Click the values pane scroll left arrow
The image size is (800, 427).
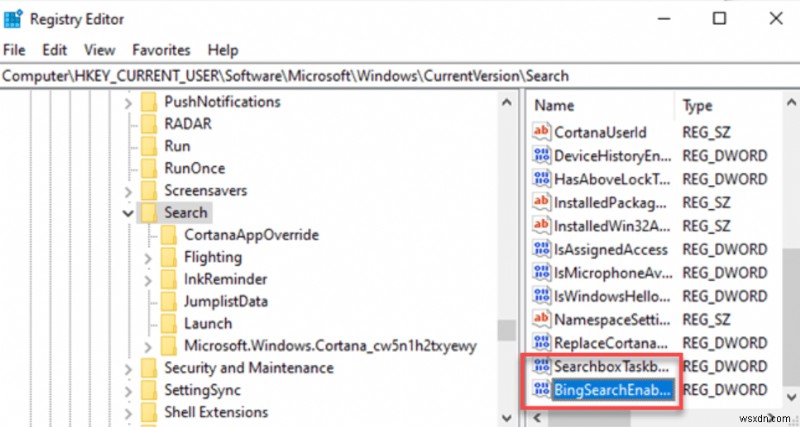(x=536, y=417)
